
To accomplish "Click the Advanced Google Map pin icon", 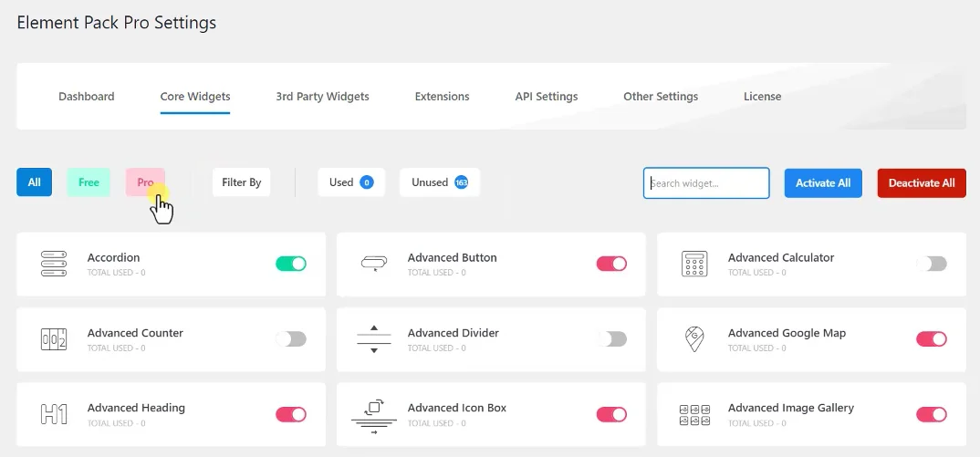I will [x=693, y=338].
